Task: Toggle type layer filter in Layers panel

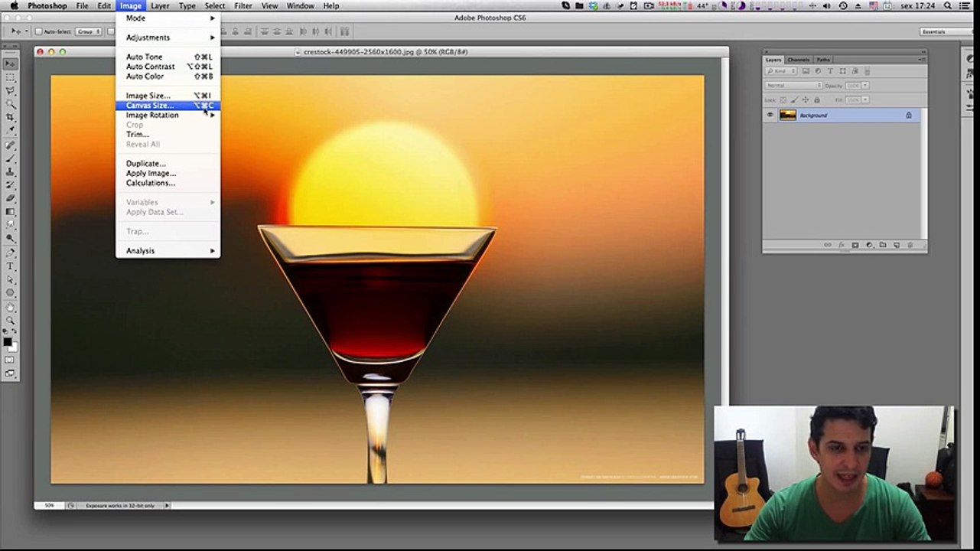Action: pyautogui.click(x=830, y=71)
